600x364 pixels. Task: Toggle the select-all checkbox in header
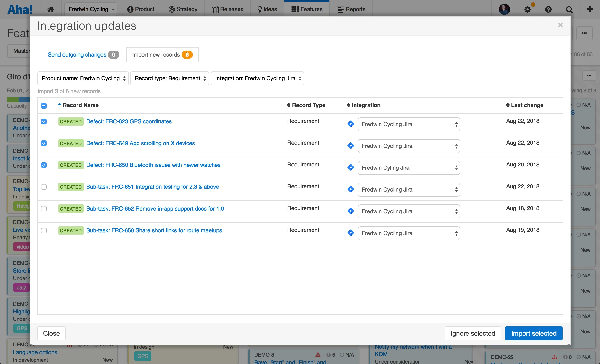click(44, 105)
